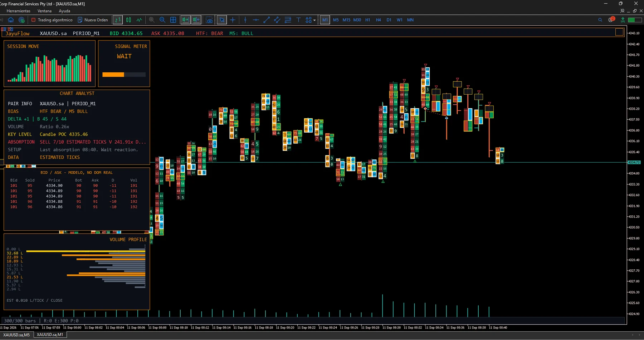Image resolution: width=644 pixels, height=340 pixels.
Task: Switch to the XAUUSD.sa,M5 chart tab
Action: point(16,335)
